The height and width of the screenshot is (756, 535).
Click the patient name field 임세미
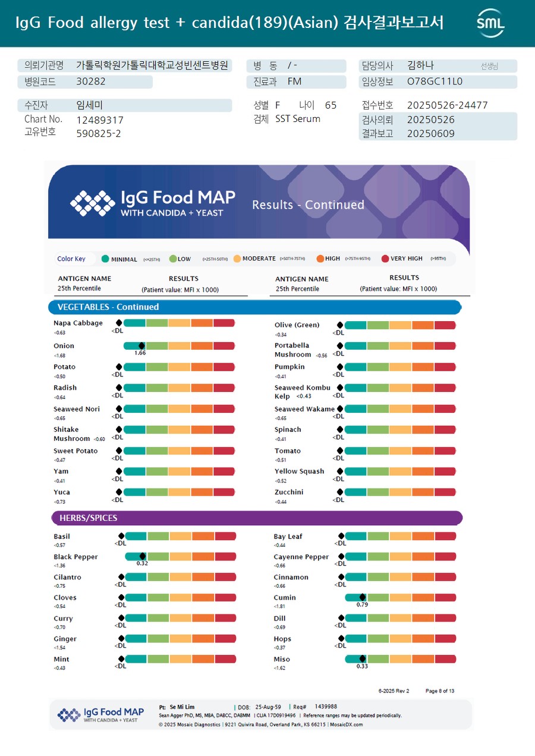click(90, 105)
